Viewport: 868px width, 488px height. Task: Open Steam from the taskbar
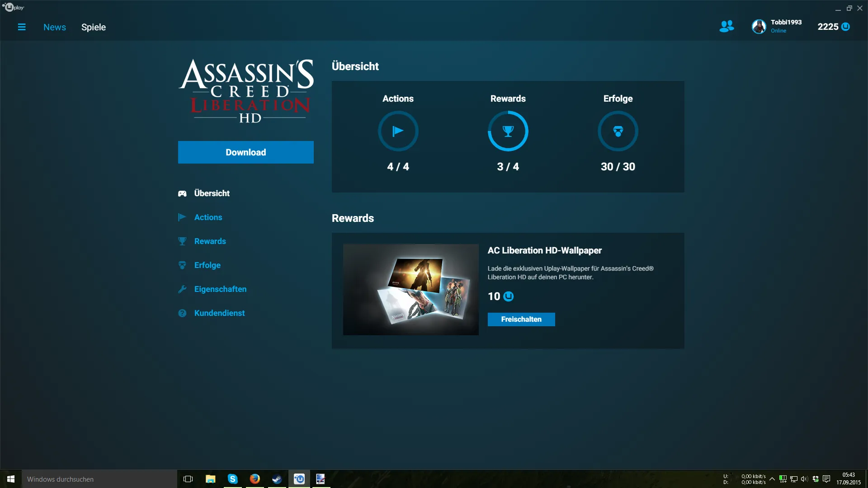click(x=277, y=479)
